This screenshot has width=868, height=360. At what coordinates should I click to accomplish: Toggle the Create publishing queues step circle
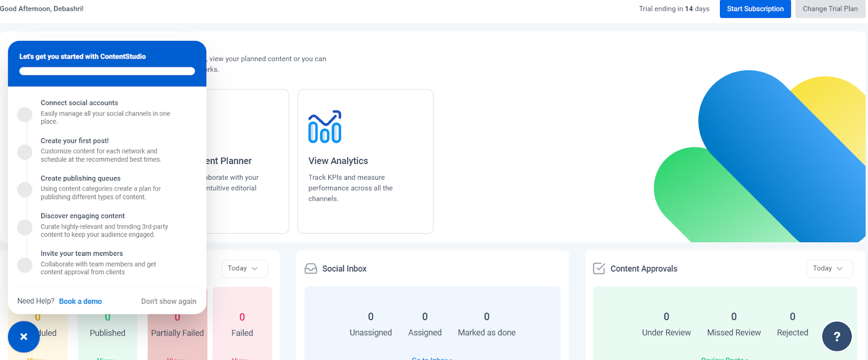(25, 190)
